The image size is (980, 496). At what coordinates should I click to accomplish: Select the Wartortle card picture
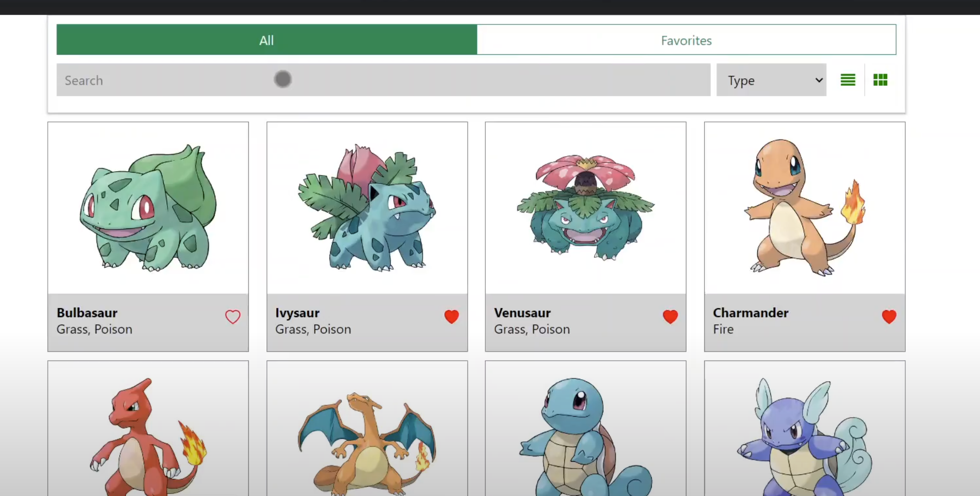[805, 436]
